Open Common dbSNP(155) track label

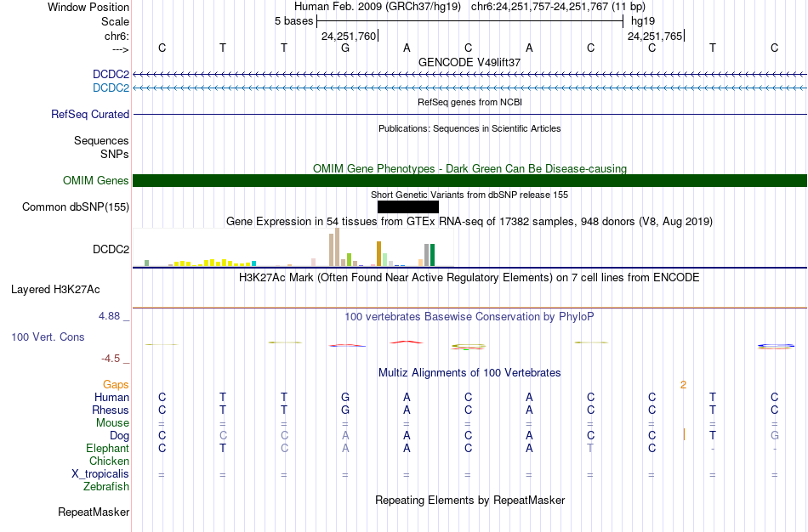pyautogui.click(x=76, y=207)
